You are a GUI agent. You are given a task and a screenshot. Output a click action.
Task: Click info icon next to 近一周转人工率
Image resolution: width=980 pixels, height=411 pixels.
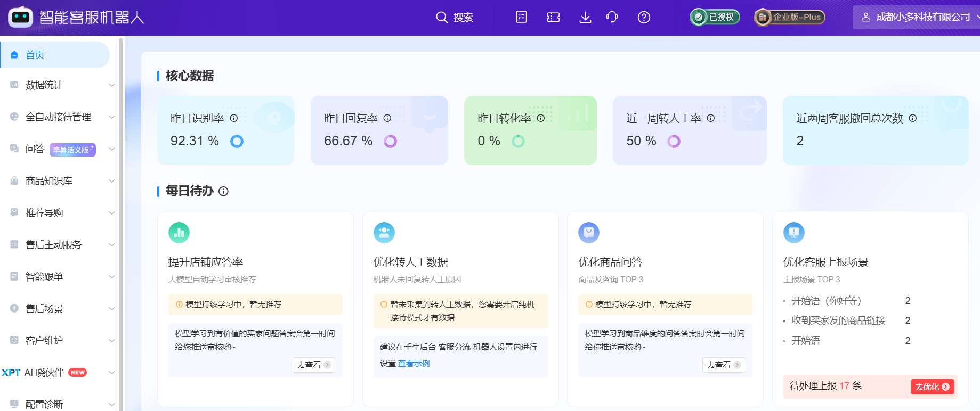pos(711,118)
